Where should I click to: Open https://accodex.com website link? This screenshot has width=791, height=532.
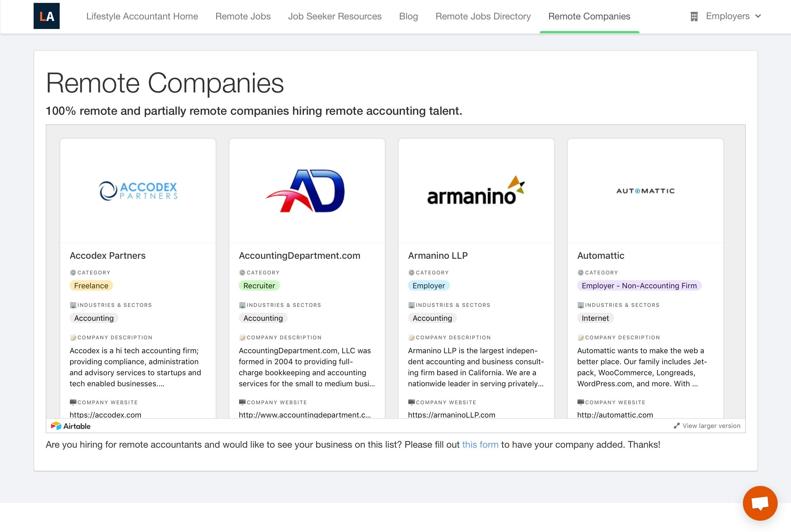pos(105,415)
